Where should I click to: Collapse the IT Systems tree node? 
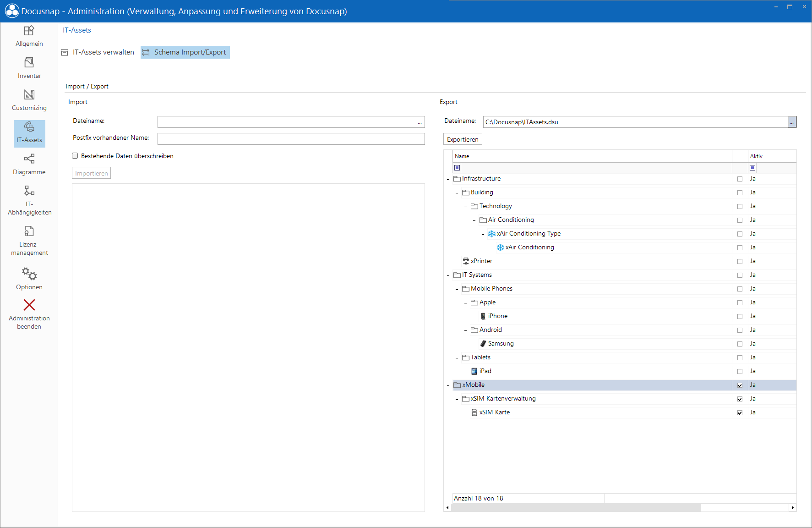click(448, 275)
